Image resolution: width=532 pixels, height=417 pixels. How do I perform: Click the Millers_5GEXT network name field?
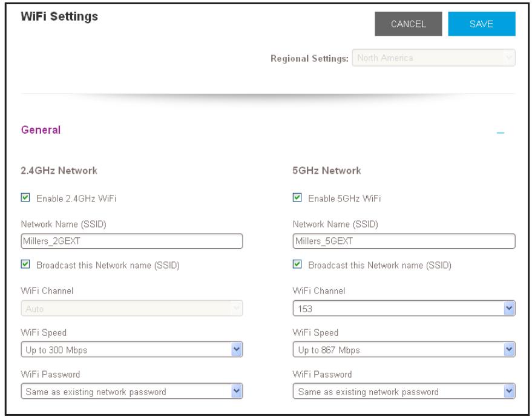[404, 241]
